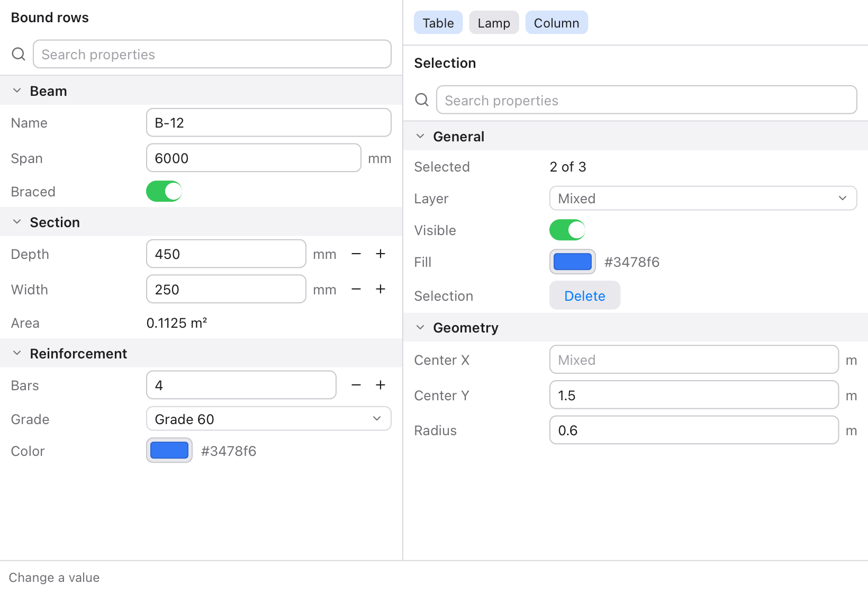868x593 pixels.
Task: Increase Bars count with plus button
Action: (381, 385)
